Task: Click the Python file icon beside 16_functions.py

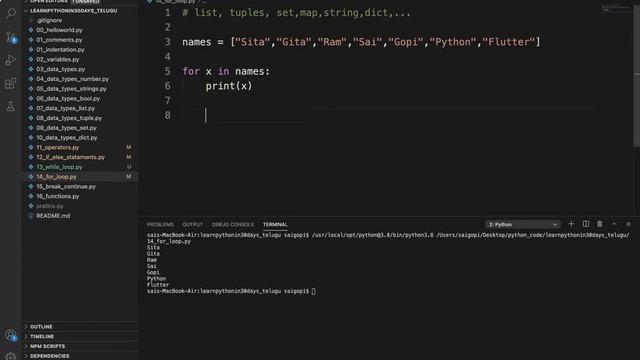Action: [x=31, y=196]
